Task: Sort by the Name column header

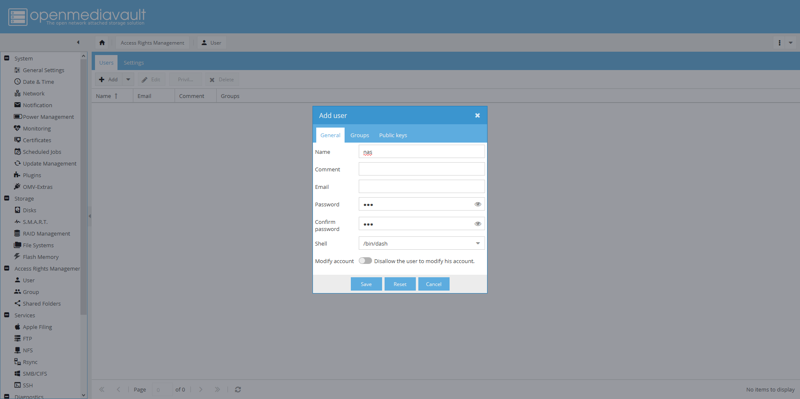Action: 112,96
